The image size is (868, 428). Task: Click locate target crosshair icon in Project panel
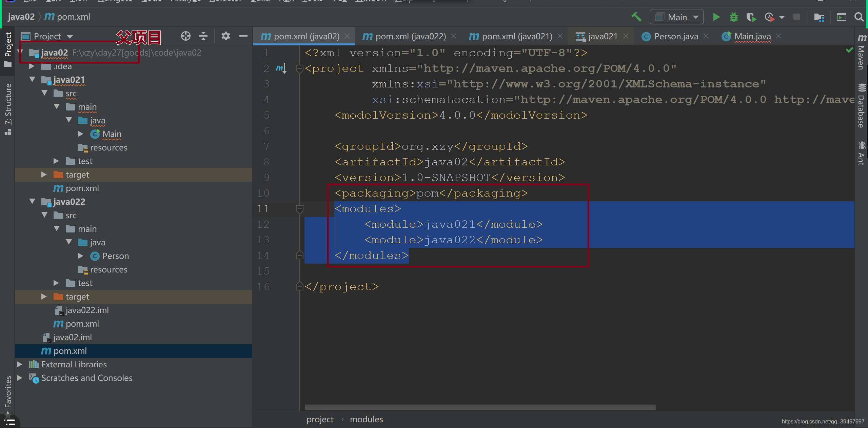(x=185, y=36)
